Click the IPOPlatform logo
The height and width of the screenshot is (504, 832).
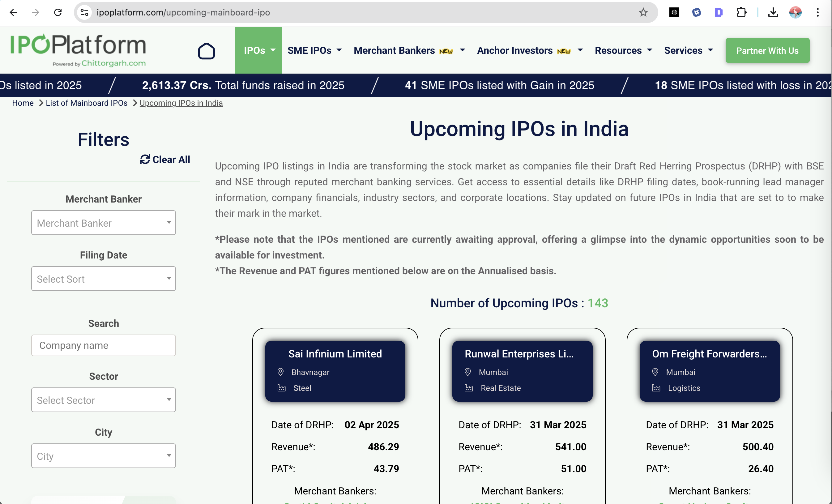(78, 50)
